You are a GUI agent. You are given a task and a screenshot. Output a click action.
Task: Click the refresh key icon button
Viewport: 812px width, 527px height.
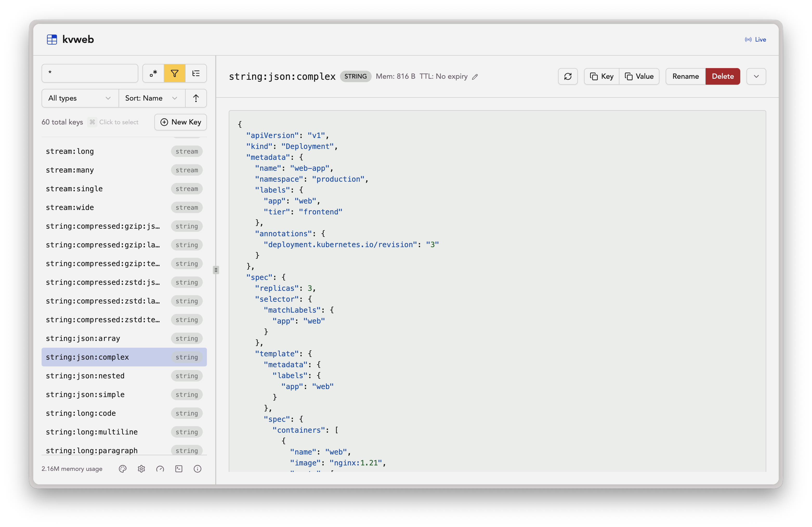[x=567, y=76]
